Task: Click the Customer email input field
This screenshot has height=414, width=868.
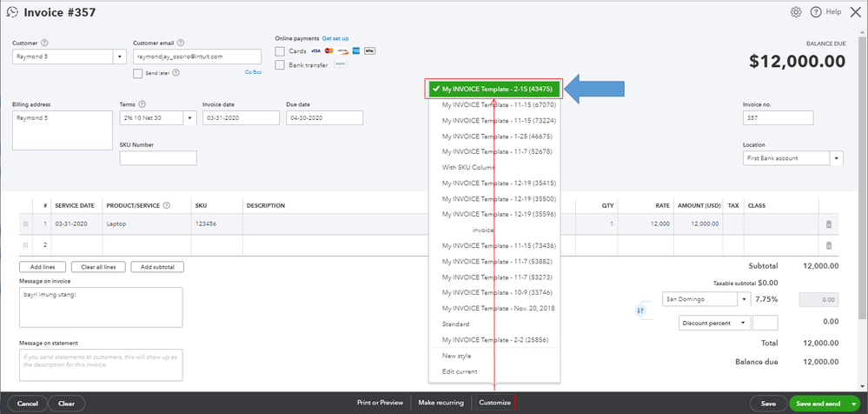Action: click(x=197, y=57)
